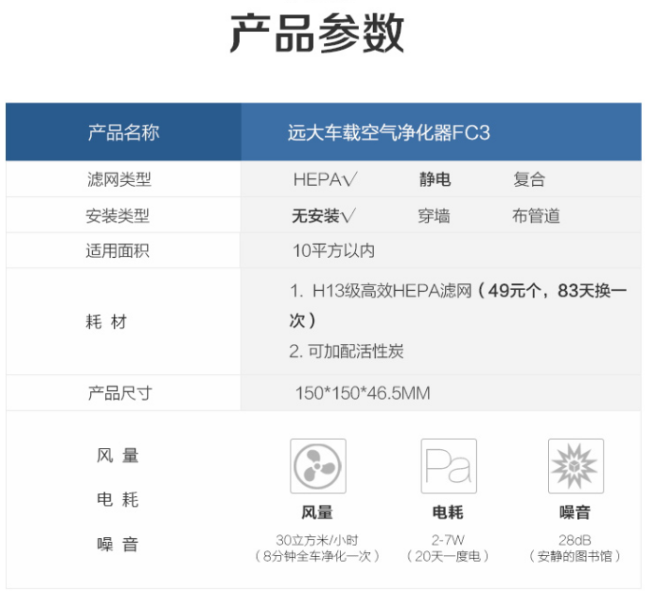The height and width of the screenshot is (611, 645).
Task: Click the 远大车载空气净化器FC3 product name
Action: [389, 132]
